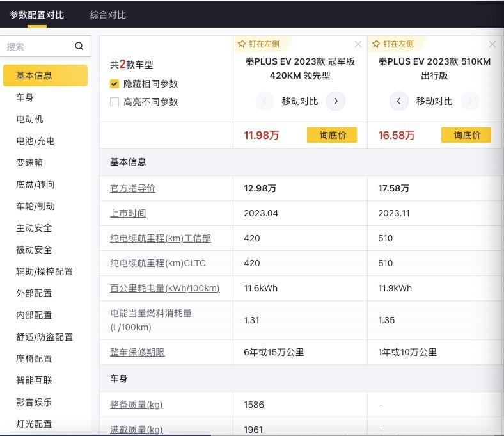Select 座椅配置 in sidebar

click(x=34, y=359)
